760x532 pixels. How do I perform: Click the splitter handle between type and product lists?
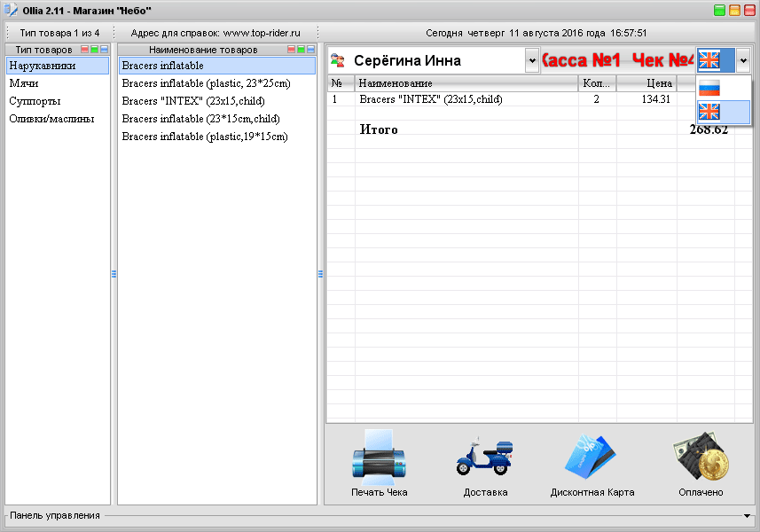pos(114,274)
